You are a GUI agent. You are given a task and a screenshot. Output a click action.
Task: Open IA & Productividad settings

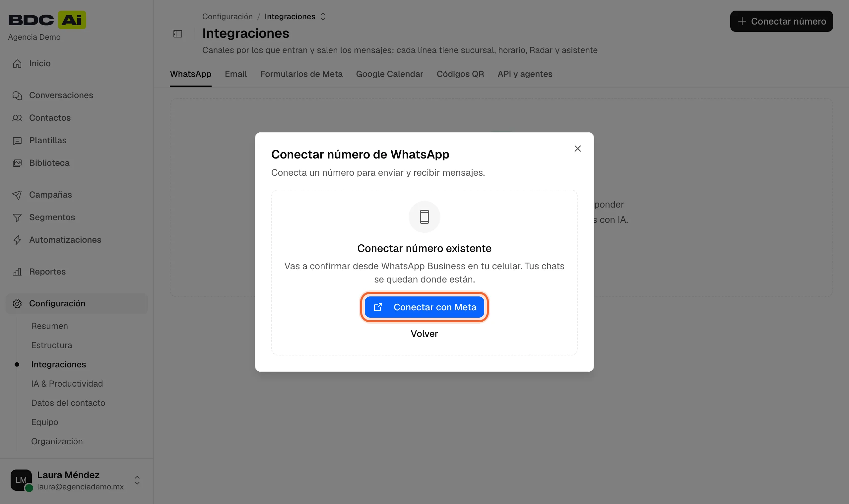67,384
